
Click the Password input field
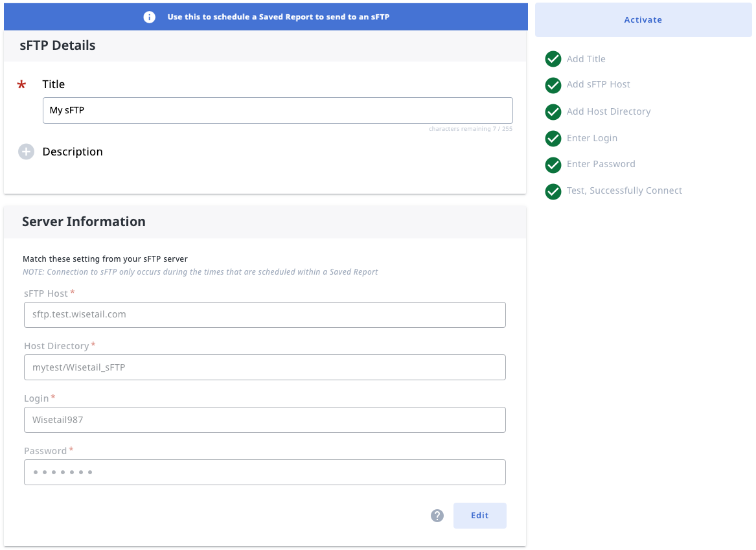[x=265, y=472]
